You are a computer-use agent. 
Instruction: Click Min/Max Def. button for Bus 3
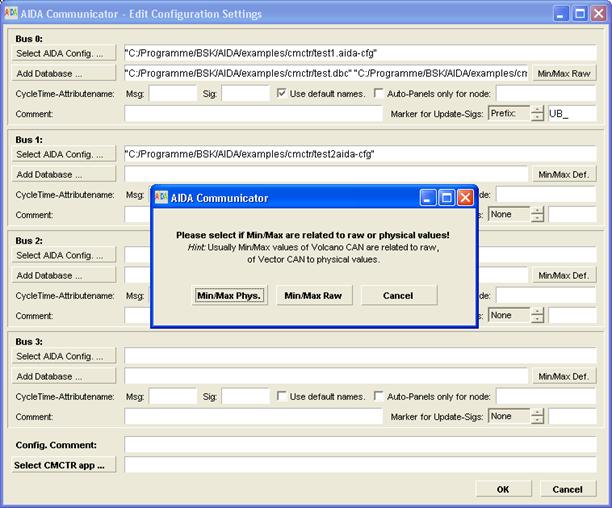(x=564, y=377)
